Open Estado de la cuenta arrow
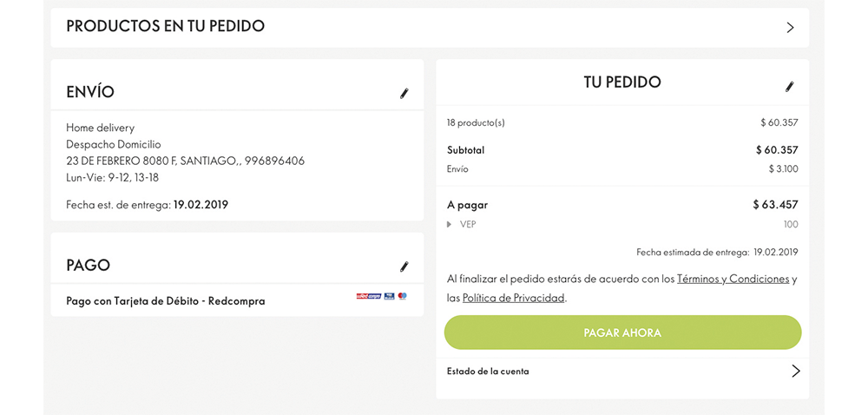Image resolution: width=868 pixels, height=415 pixels. coord(795,371)
